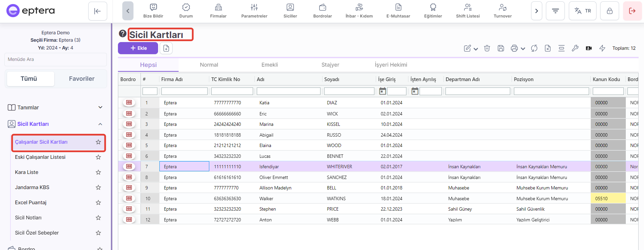Click the lightning bolt quick action icon
The width and height of the screenshot is (644, 250).
602,48
